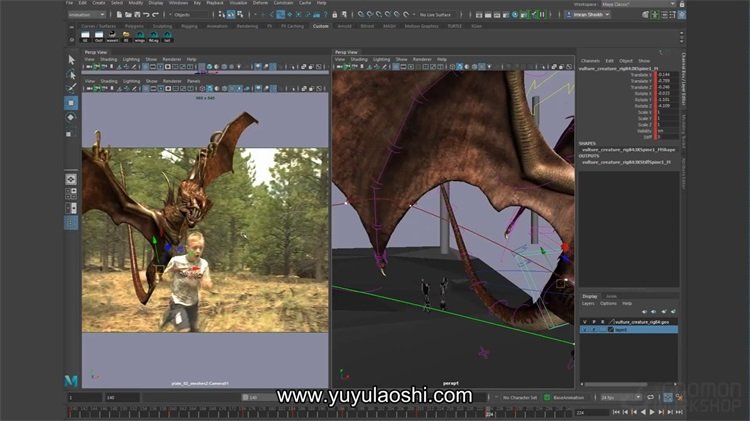The width and height of the screenshot is (750, 421).
Task: Play the animation backwards
Action: pos(643,412)
